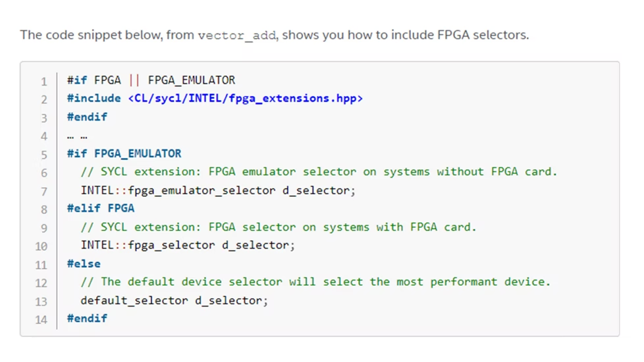
Task: Click the #endif on line 3
Action: pyautogui.click(x=87, y=117)
